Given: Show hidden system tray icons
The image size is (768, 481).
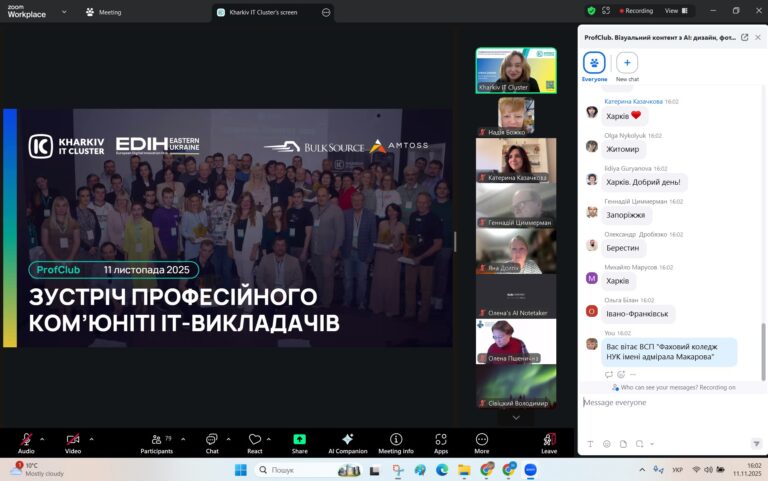Looking at the screenshot, I should pyautogui.click(x=642, y=470).
